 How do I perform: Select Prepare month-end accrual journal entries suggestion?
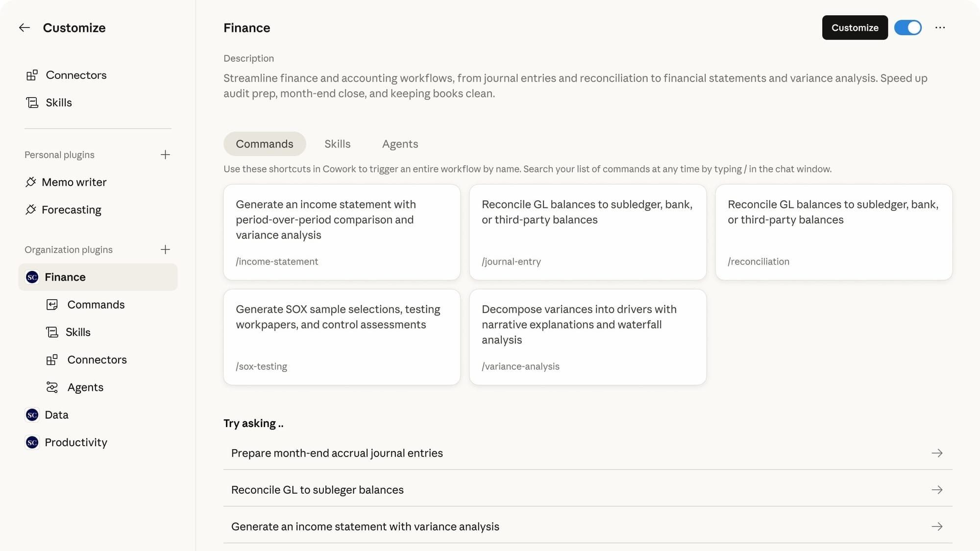pyautogui.click(x=337, y=453)
